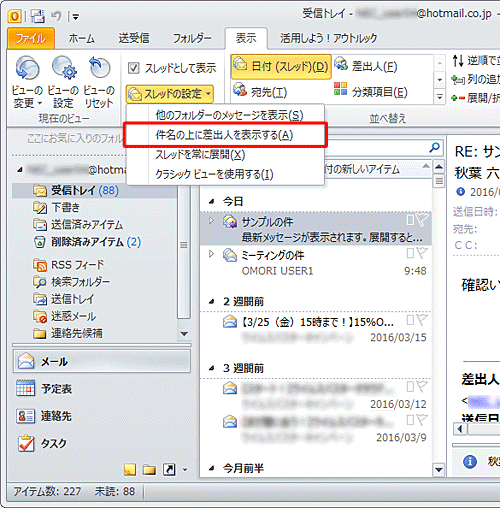The height and width of the screenshot is (508, 500).
Task: Collapse the 2 週間前 message group
Action: [212, 302]
